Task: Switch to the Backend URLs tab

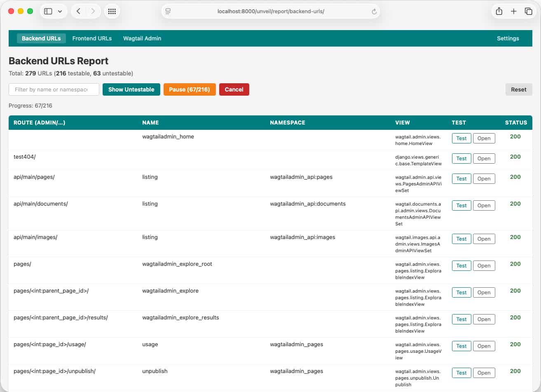Action: coord(41,38)
